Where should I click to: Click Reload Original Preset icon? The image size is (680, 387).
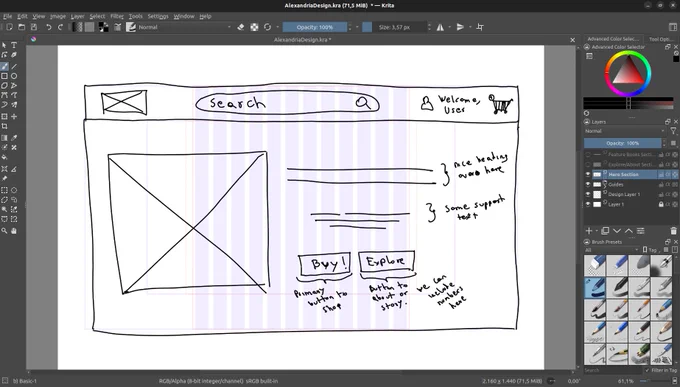pos(268,27)
